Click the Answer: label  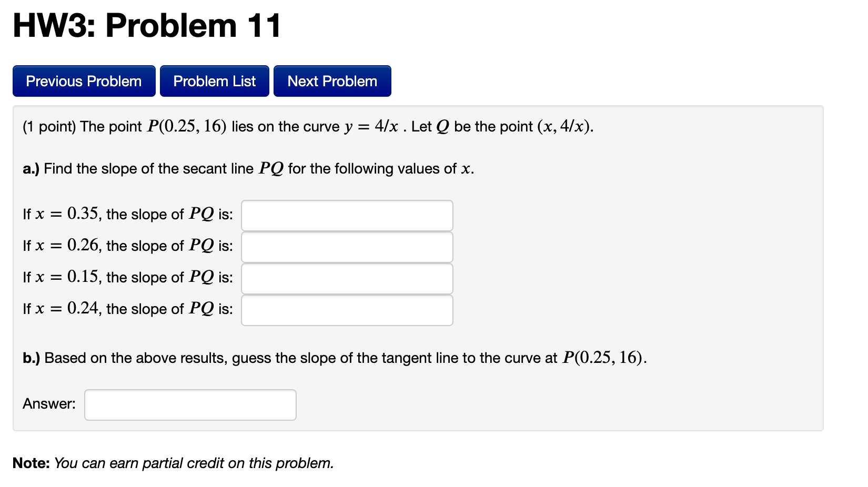pos(48,403)
